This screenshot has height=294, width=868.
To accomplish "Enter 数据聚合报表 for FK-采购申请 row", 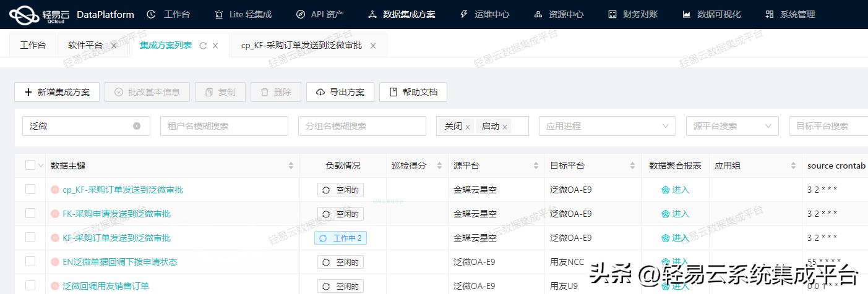I will point(675,214).
